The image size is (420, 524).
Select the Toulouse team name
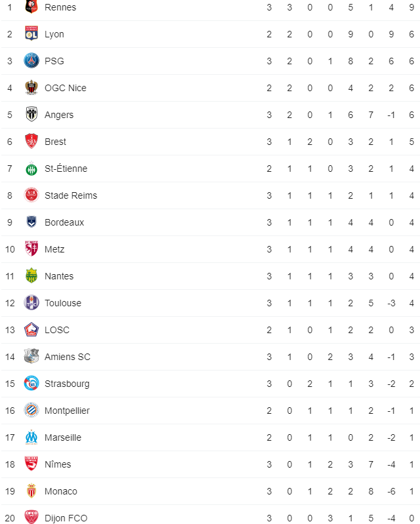(63, 303)
